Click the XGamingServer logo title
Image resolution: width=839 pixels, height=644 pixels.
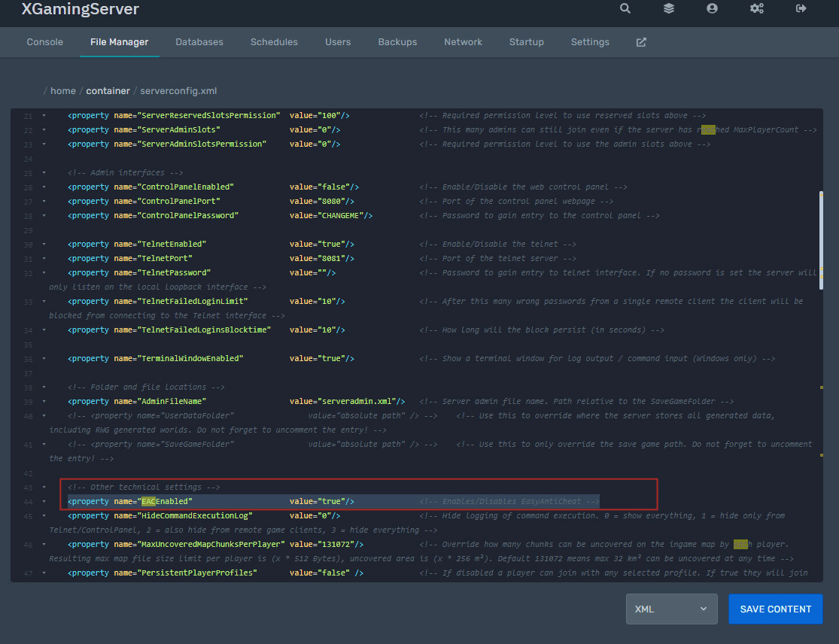(80, 10)
